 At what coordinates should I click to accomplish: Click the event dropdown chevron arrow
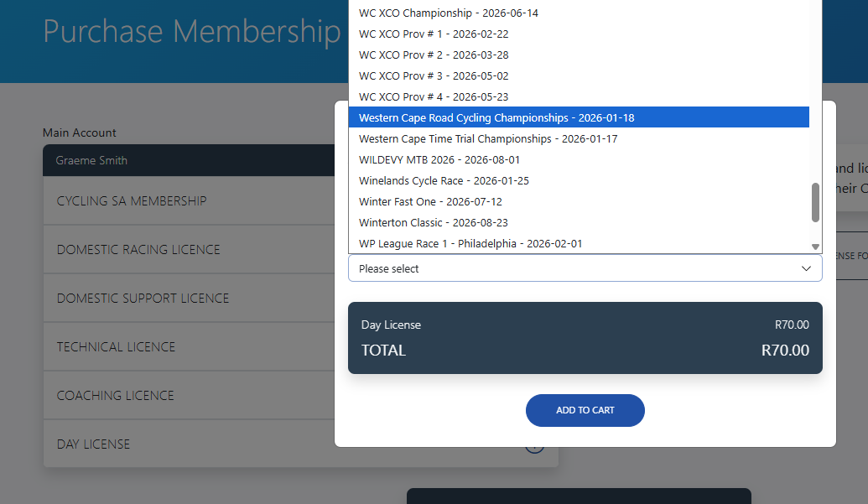(x=806, y=269)
